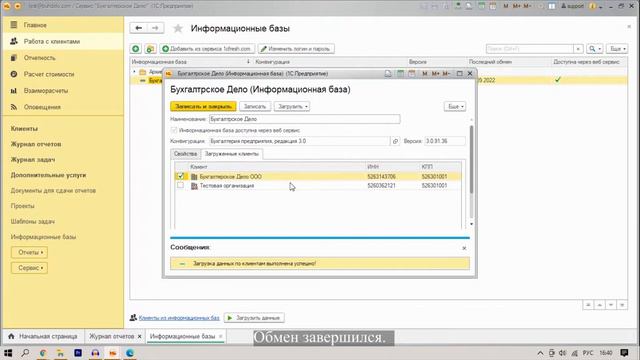Switch to the Свойства tab
The height and width of the screenshot is (360, 640).
click(x=185, y=154)
